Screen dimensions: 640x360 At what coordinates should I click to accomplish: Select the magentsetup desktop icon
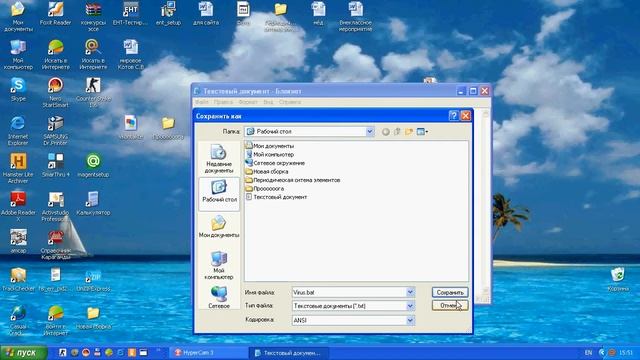tap(93, 165)
